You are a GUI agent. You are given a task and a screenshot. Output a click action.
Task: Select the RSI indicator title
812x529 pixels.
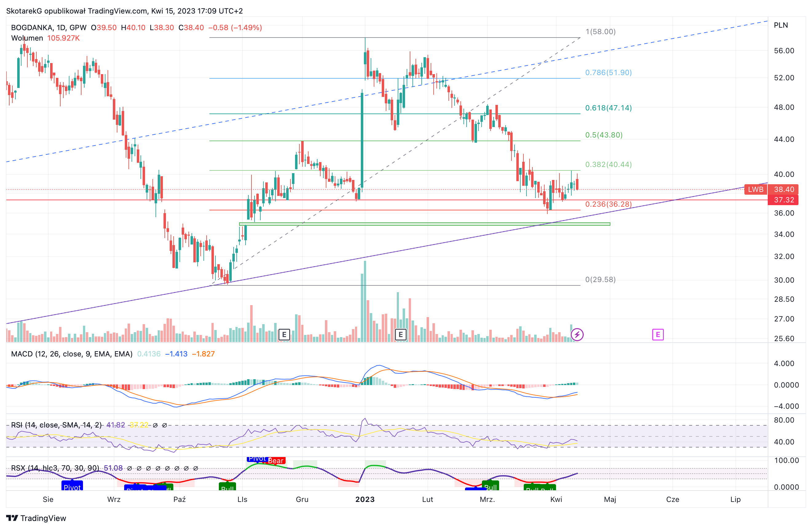(x=56, y=425)
